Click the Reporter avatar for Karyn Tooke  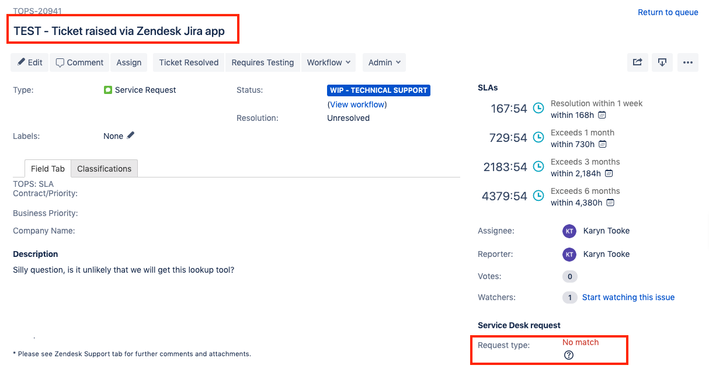point(569,254)
